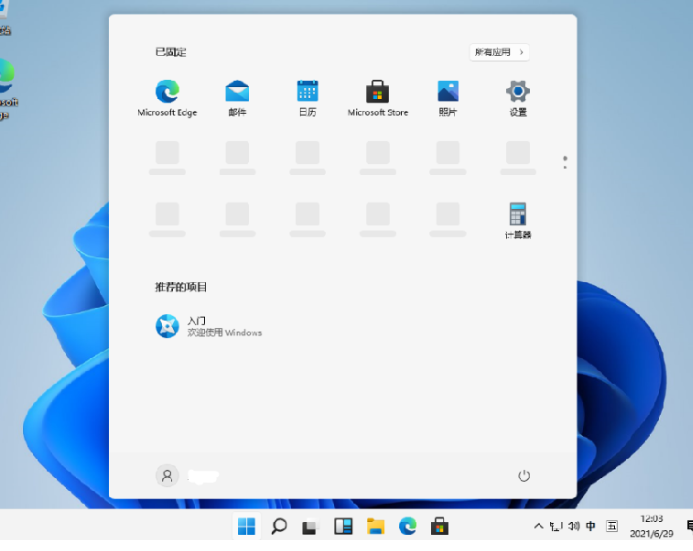Screen dimensions: 693x551
Task: Open File Explorer from taskbar
Action: [x=375, y=526]
